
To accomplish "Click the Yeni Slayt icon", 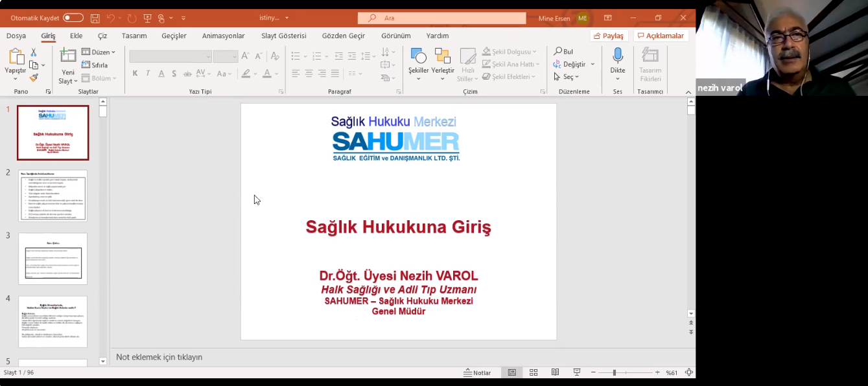I will click(68, 58).
